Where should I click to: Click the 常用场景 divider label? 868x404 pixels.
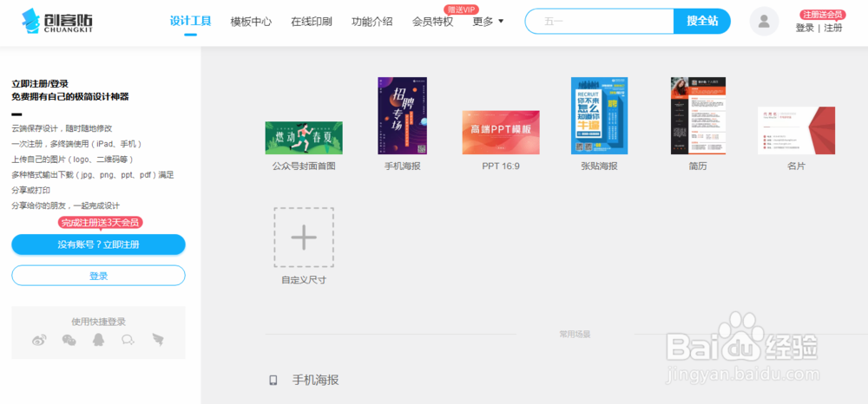tap(575, 335)
